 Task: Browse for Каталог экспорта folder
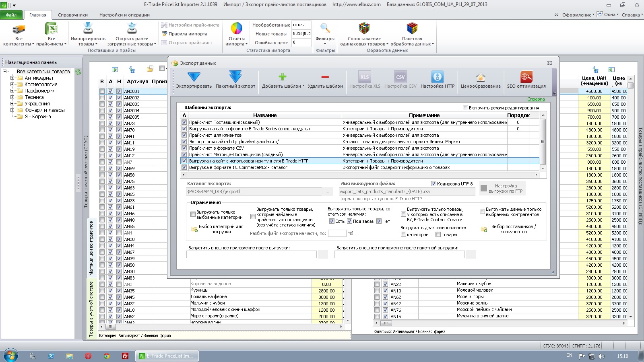click(327, 192)
